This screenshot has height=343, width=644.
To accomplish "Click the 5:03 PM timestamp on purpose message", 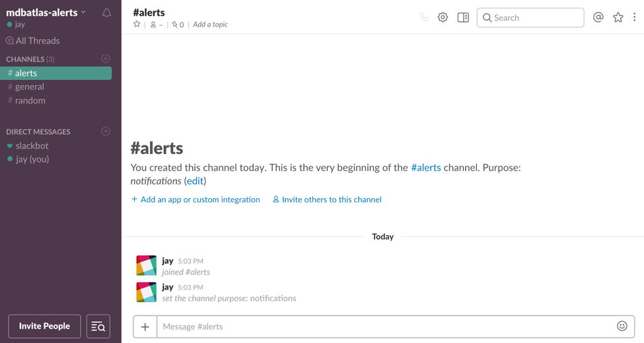I will [191, 287].
